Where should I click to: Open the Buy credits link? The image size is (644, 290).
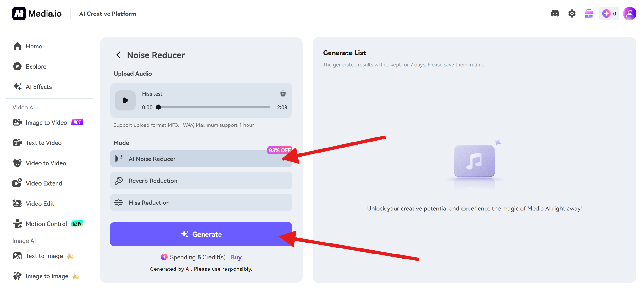tap(236, 257)
